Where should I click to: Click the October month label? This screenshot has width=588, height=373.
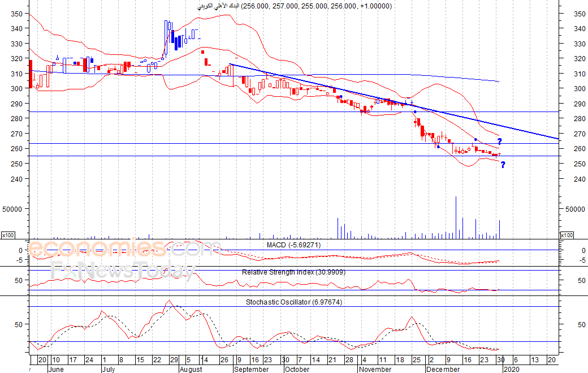[297, 369]
